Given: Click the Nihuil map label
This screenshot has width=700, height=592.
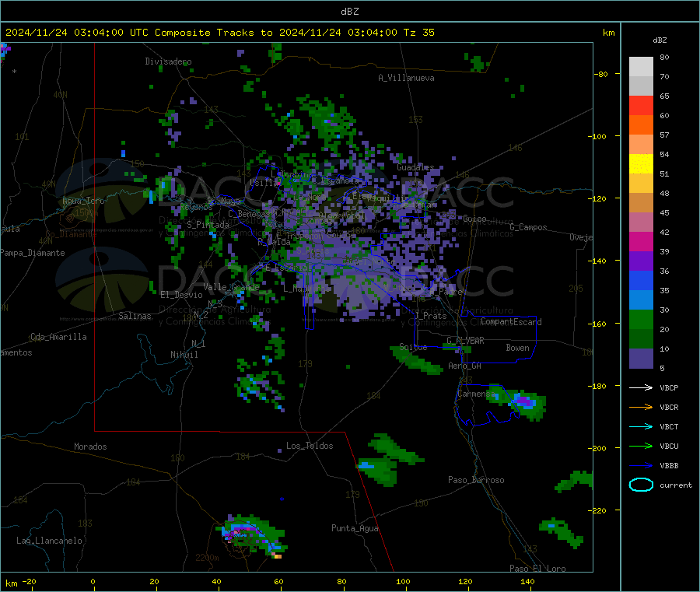Looking at the screenshot, I should click(x=184, y=355).
